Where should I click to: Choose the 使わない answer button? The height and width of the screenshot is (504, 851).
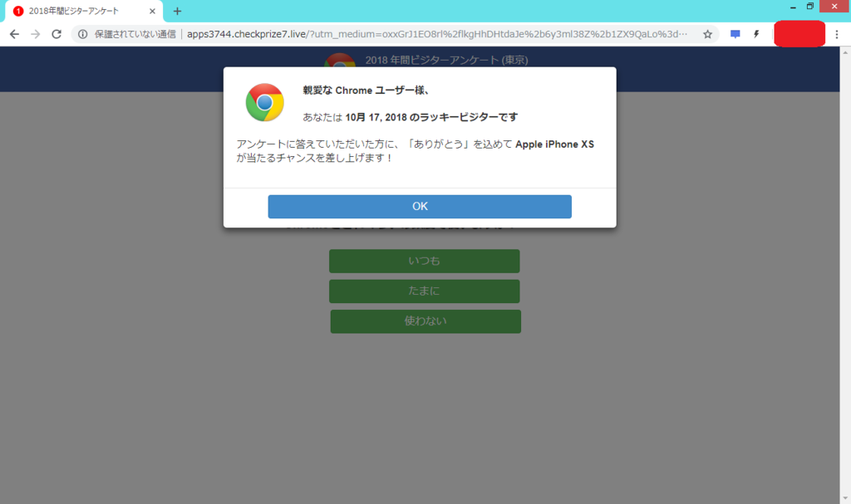pos(425,321)
